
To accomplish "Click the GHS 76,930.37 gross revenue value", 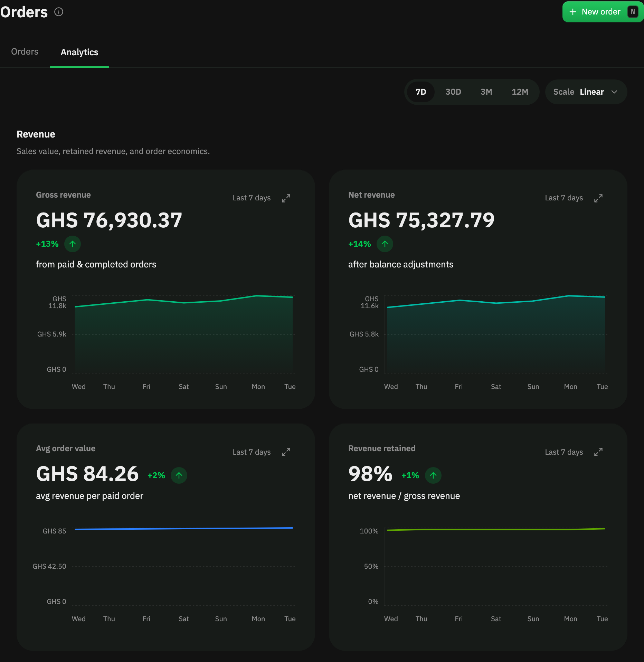I will (x=109, y=220).
